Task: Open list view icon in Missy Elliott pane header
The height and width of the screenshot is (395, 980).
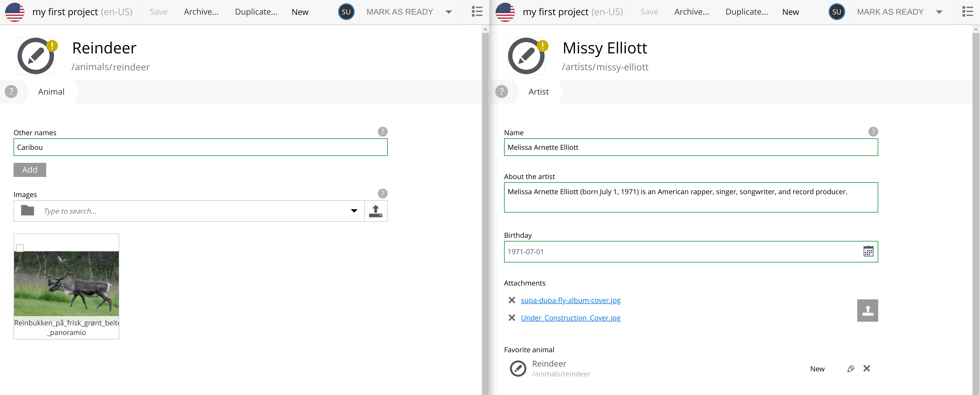Action: click(968, 12)
